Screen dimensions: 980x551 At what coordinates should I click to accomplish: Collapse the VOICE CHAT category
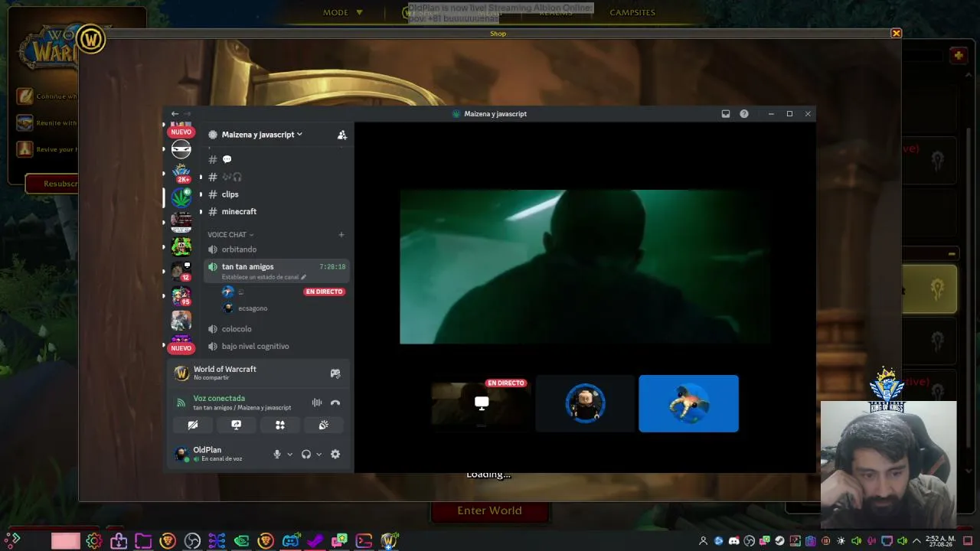pos(230,235)
